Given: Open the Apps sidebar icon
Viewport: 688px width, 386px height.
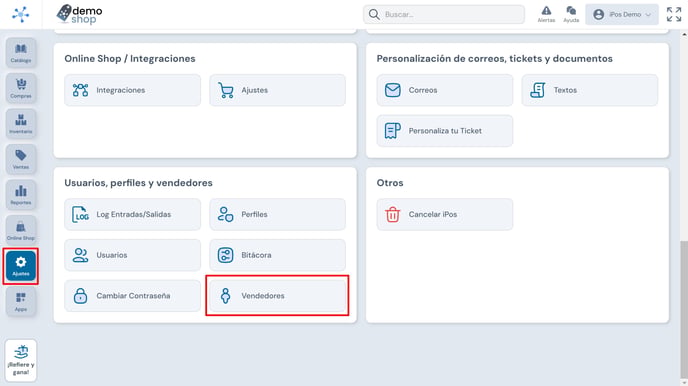Looking at the screenshot, I should point(21,302).
